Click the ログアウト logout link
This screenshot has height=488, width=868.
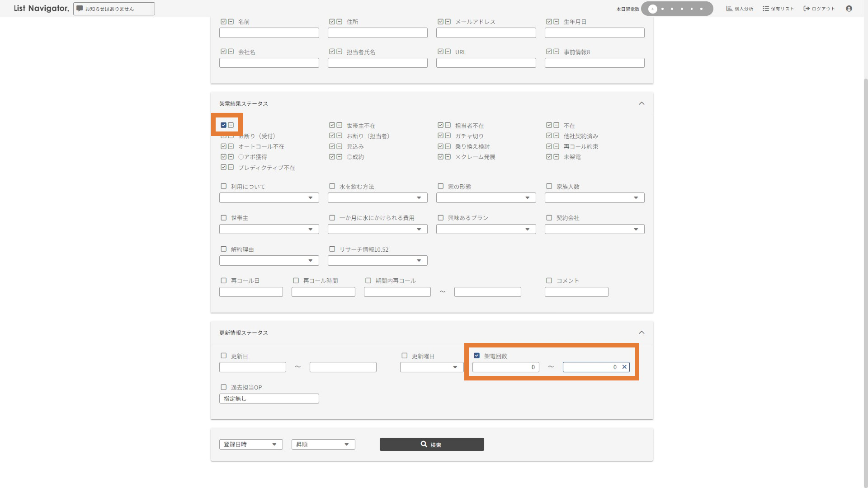[819, 9]
